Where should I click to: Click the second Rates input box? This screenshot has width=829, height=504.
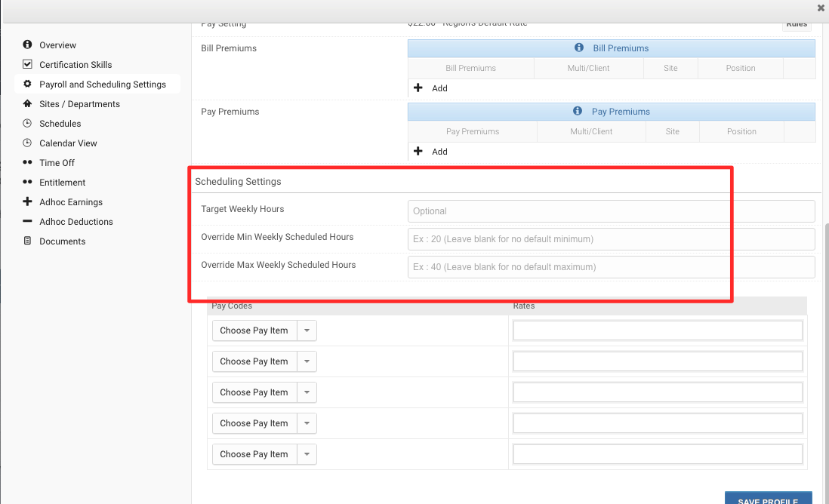click(x=658, y=361)
